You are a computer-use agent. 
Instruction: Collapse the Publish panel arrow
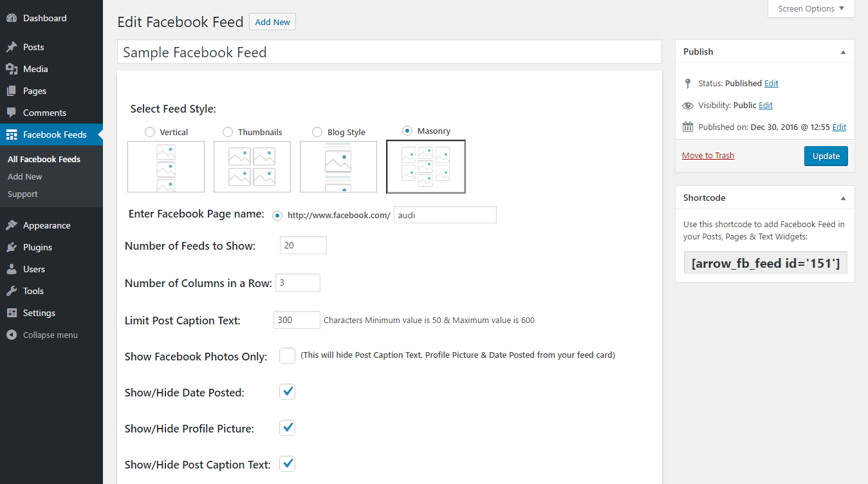pyautogui.click(x=843, y=52)
